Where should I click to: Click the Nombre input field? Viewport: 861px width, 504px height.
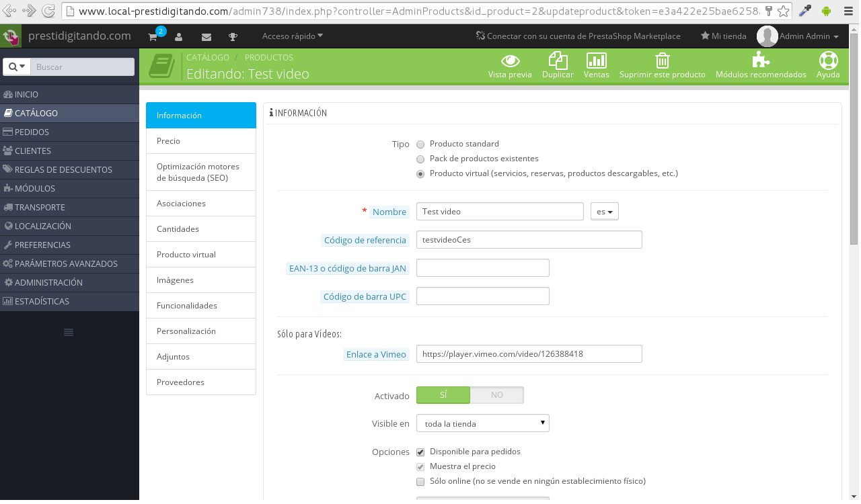pyautogui.click(x=500, y=212)
